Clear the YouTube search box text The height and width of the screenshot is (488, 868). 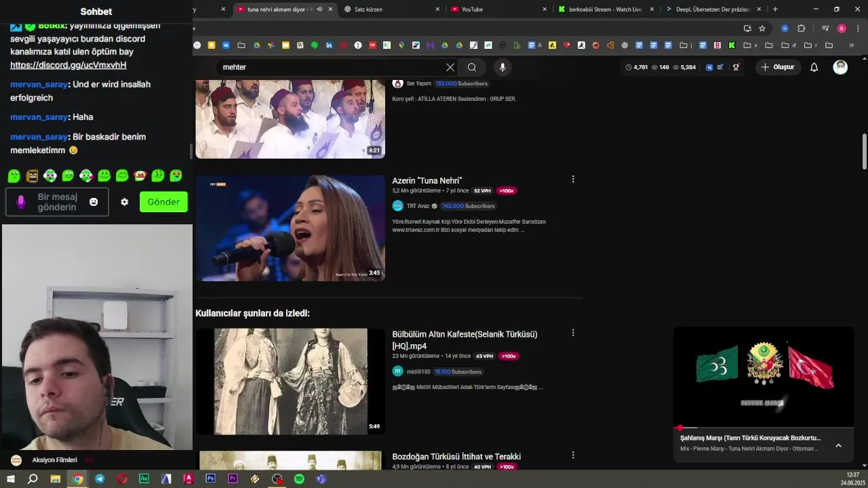point(450,67)
